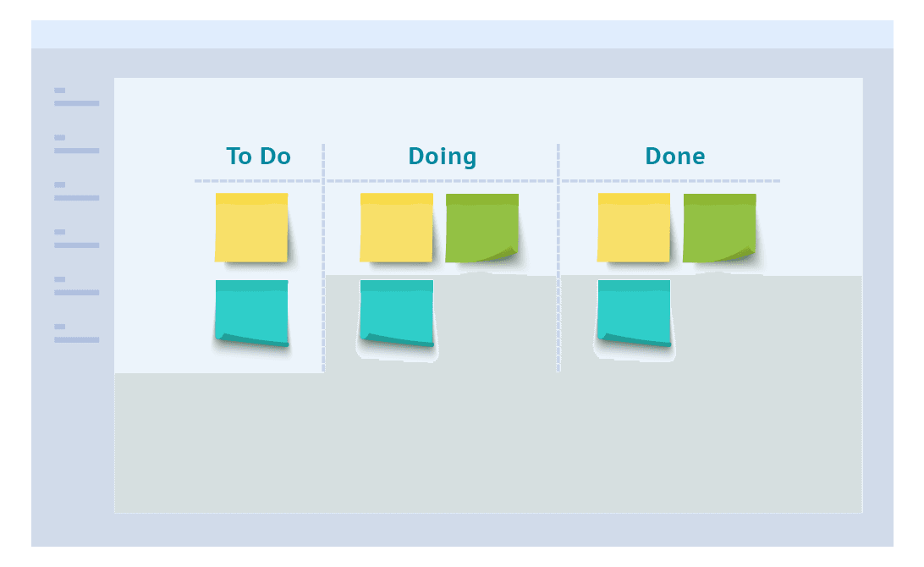Open the fifth sidebar menu item
This screenshot has height=567, width=924.
77,286
